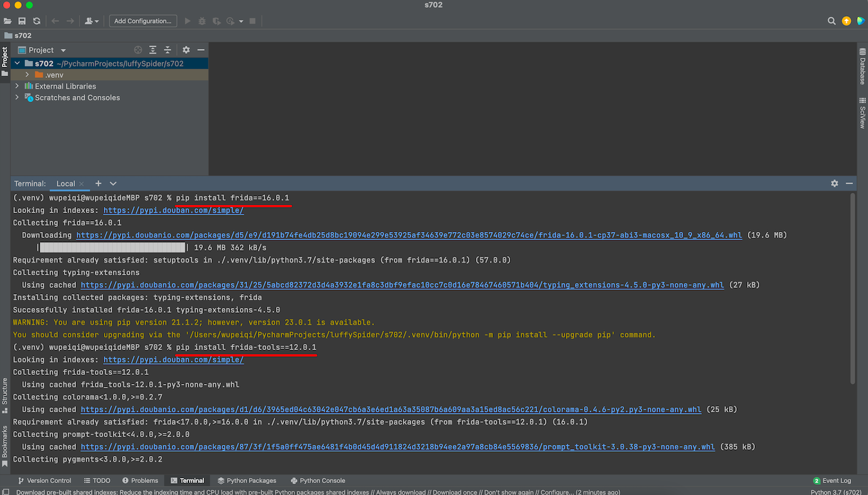Add a new terminal session with plus
This screenshot has height=495, width=868.
98,184
